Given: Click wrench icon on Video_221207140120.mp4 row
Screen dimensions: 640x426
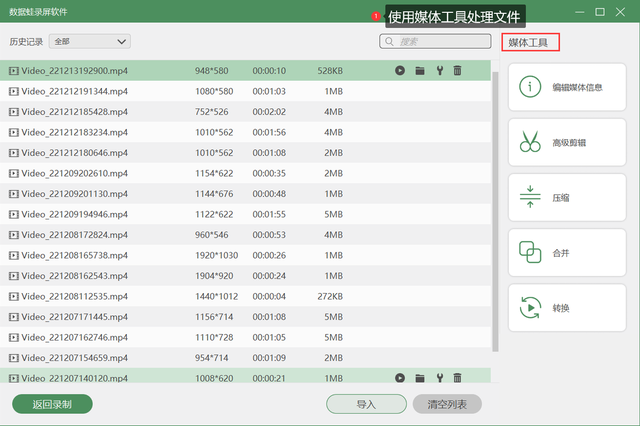Looking at the screenshot, I should 440,378.
